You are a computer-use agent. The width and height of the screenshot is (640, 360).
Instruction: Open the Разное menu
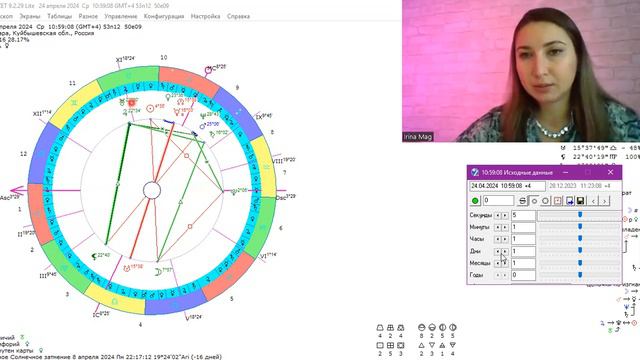(88, 16)
